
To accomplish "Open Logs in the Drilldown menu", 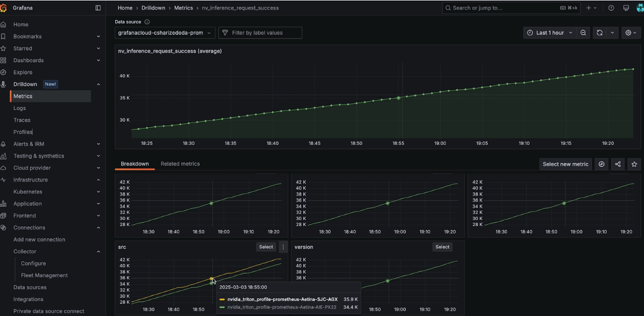I will coord(20,108).
